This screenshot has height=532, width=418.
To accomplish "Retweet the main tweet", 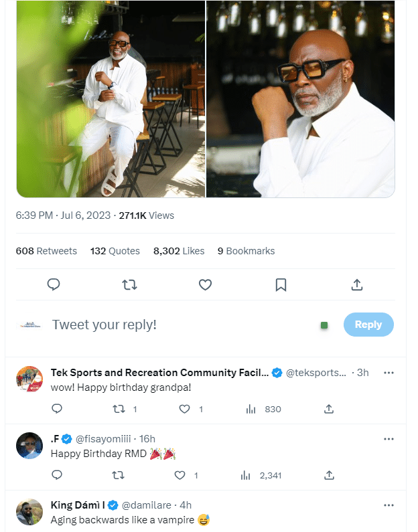I will coord(130,284).
